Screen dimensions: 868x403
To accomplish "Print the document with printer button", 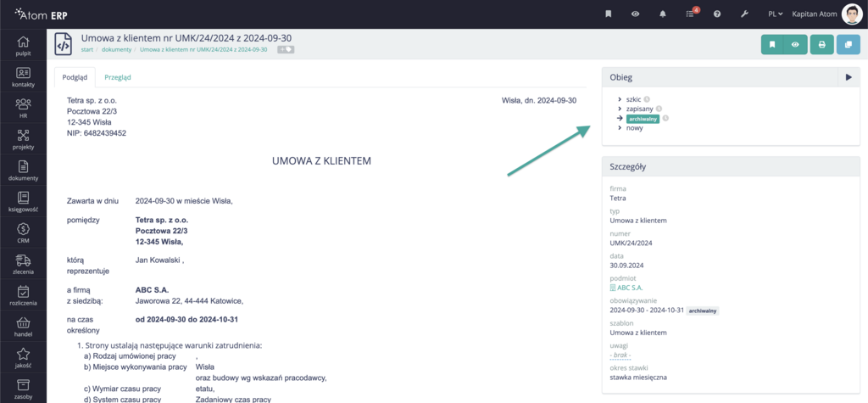I will 822,44.
